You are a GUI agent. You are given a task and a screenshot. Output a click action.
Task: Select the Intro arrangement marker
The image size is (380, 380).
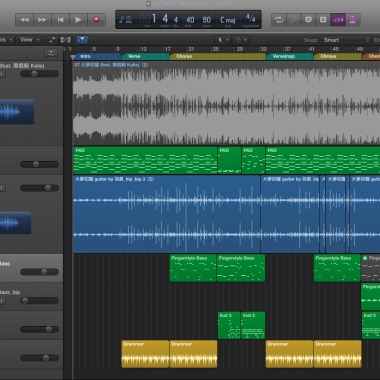tap(98, 56)
